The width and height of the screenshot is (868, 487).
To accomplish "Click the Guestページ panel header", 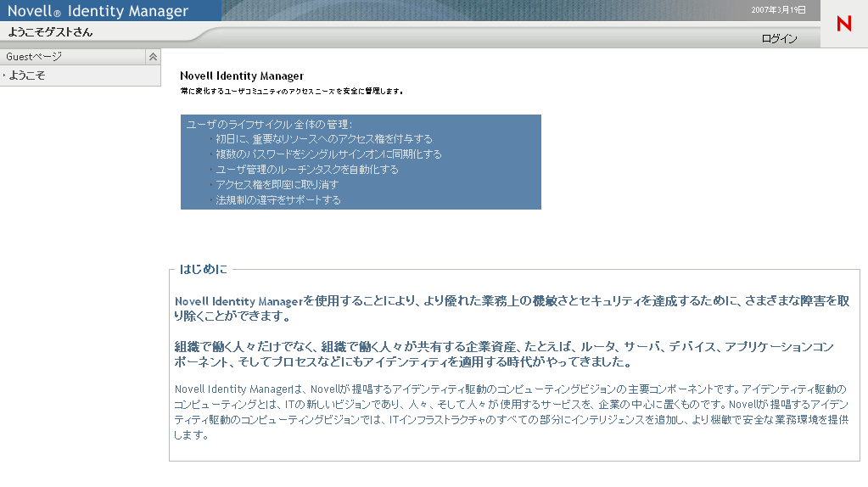I will [x=81, y=57].
